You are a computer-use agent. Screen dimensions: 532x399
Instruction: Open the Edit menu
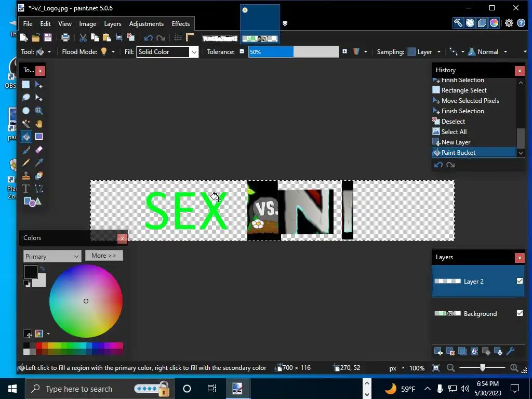pos(46,24)
